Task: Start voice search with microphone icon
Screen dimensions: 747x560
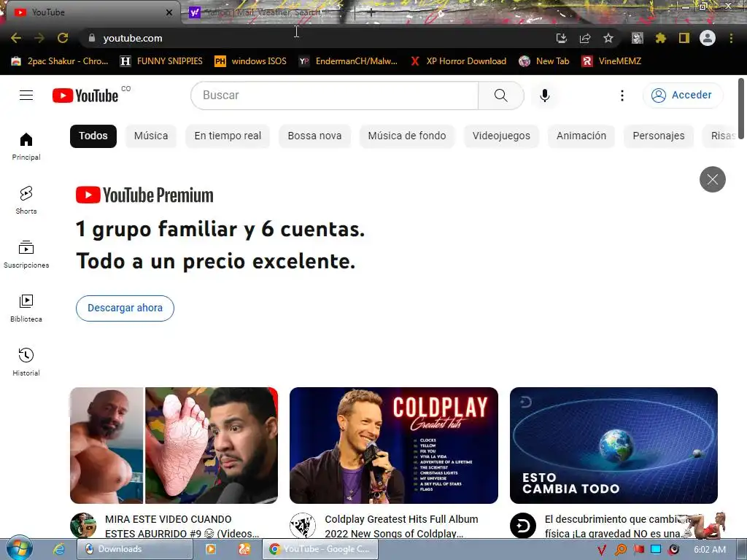Action: 544,96
